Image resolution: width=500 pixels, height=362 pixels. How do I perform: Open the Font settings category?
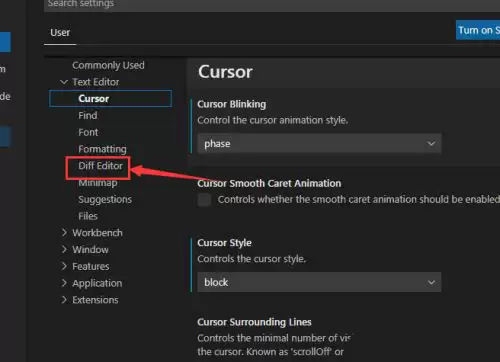click(x=88, y=132)
